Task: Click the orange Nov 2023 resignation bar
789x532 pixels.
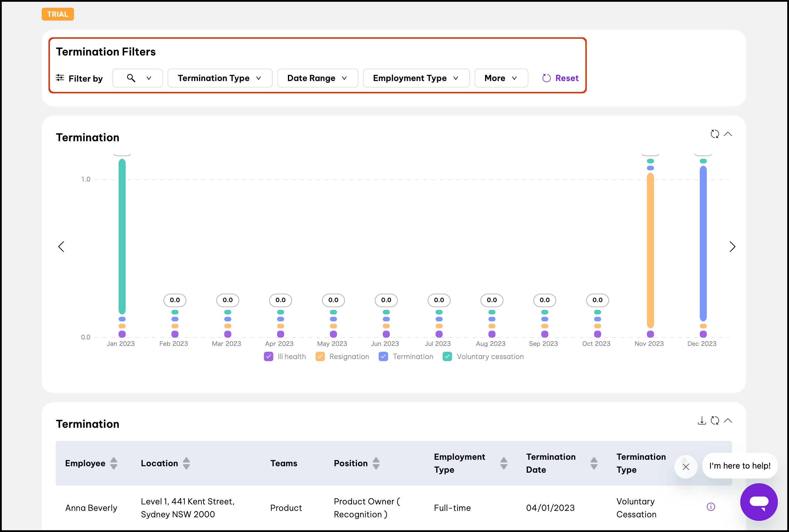Action: pyautogui.click(x=650, y=250)
